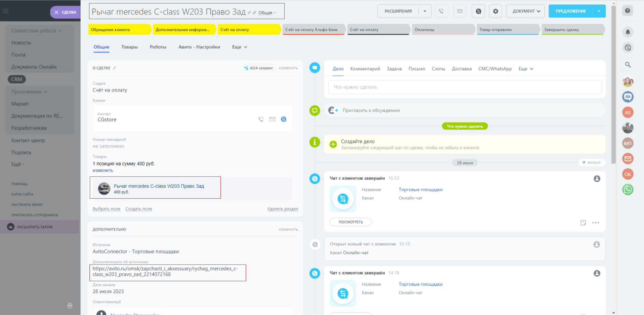The image size is (644, 315).
Task: Click the product thumbnail image
Action: click(x=104, y=188)
